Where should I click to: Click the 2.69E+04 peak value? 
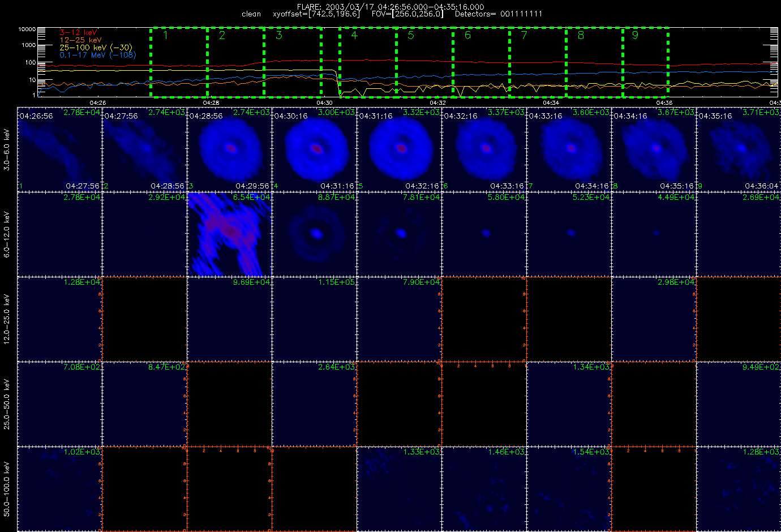tap(761, 197)
